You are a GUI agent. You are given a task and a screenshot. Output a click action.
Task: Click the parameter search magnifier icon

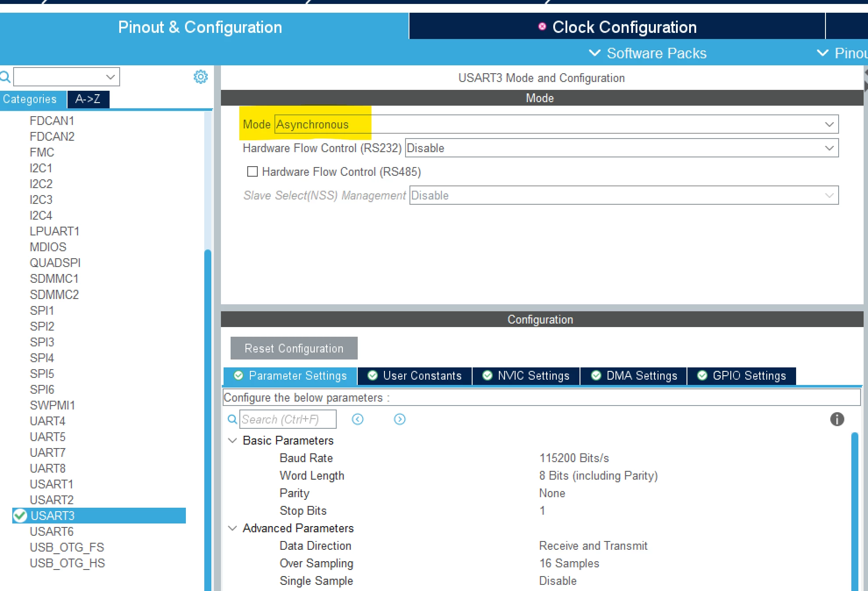[232, 420]
